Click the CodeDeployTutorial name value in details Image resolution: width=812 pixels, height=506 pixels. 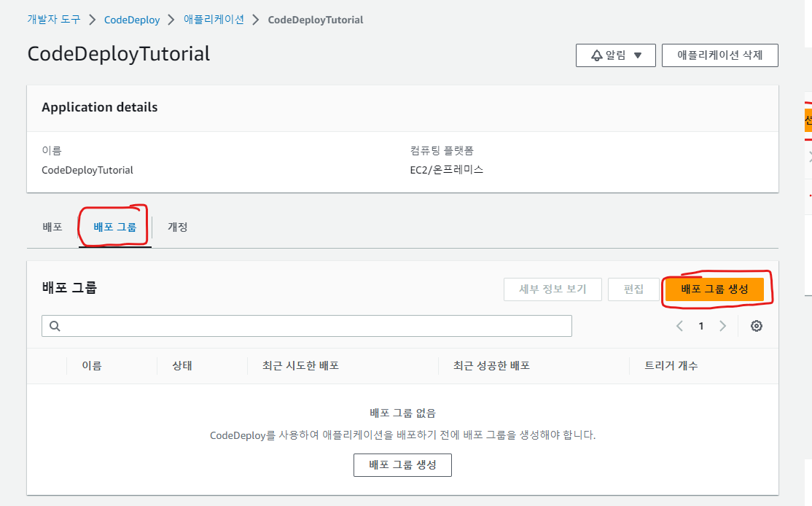pos(87,170)
